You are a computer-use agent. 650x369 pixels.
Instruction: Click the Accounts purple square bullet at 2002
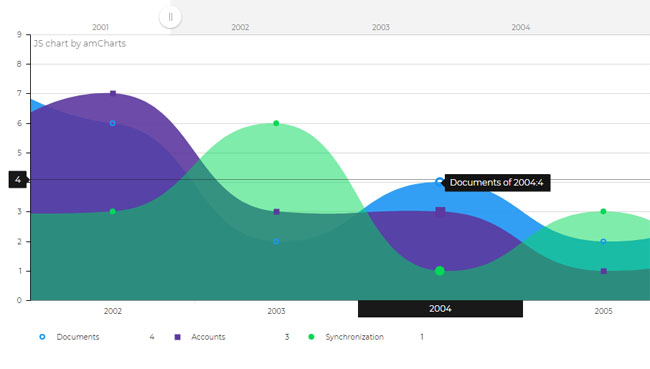click(x=113, y=94)
